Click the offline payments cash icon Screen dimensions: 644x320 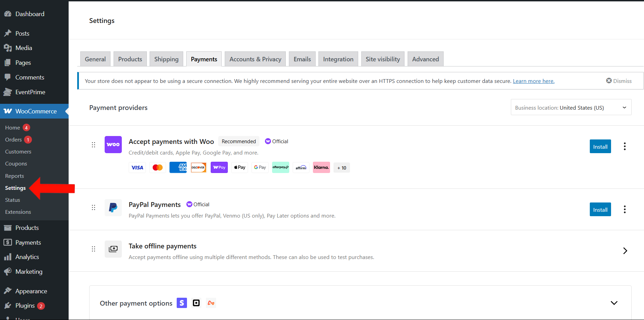click(x=113, y=249)
